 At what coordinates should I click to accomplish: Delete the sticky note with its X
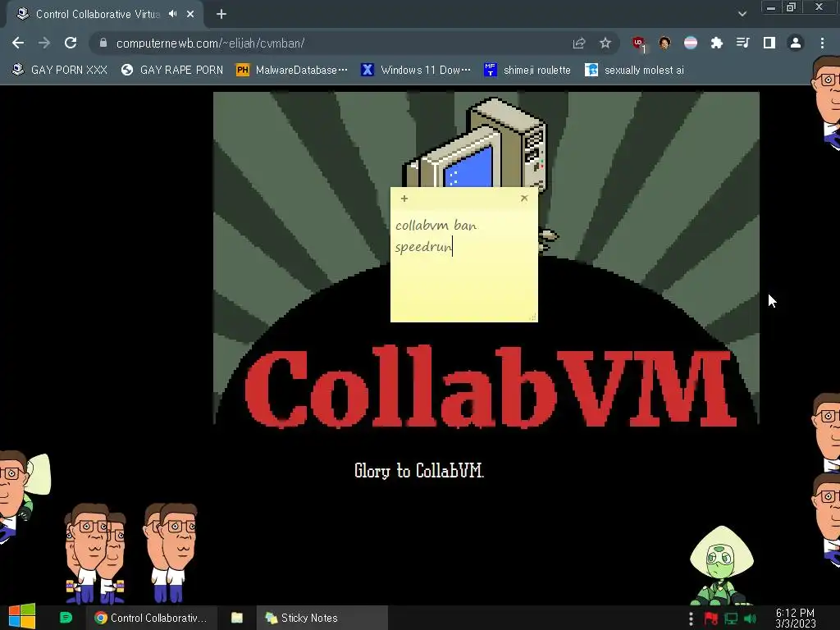coord(524,198)
